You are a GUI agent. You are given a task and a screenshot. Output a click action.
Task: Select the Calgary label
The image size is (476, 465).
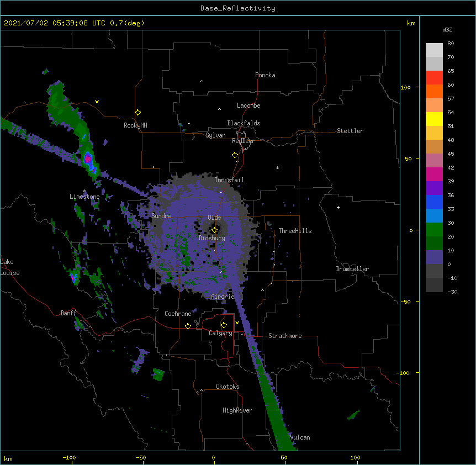pos(220,333)
